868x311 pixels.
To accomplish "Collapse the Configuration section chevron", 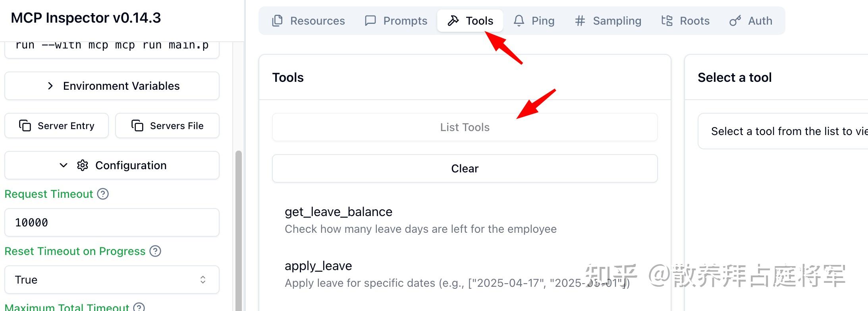I will pyautogui.click(x=64, y=165).
